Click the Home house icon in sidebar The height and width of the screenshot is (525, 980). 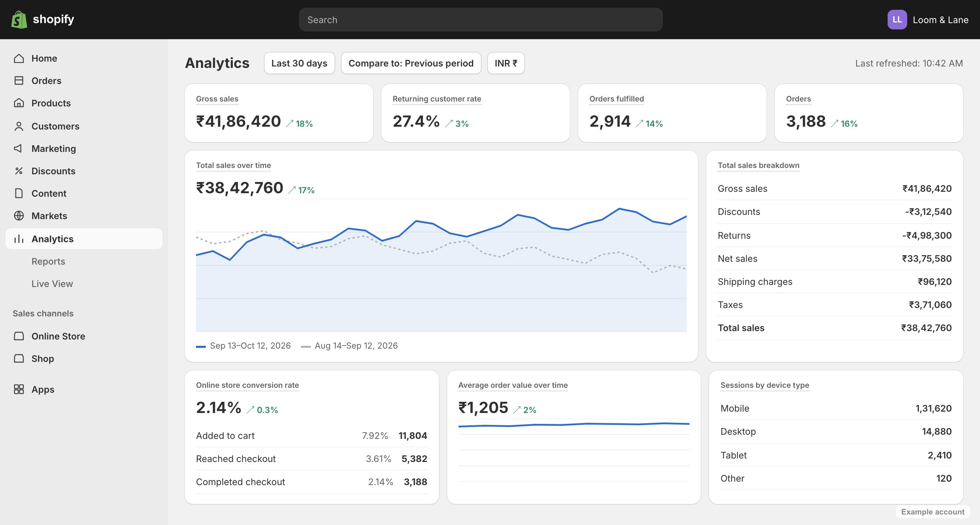pos(19,58)
